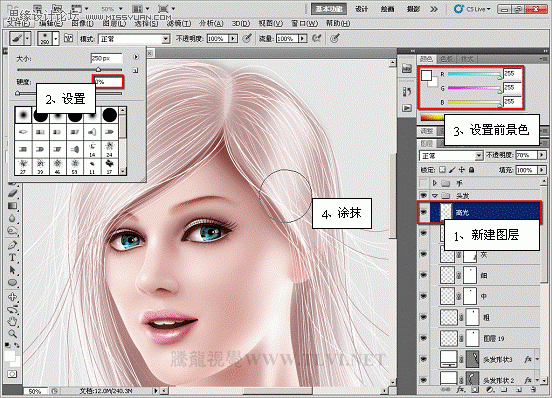Click delete layer trash icon
The width and height of the screenshot is (552, 398).
tap(534, 390)
